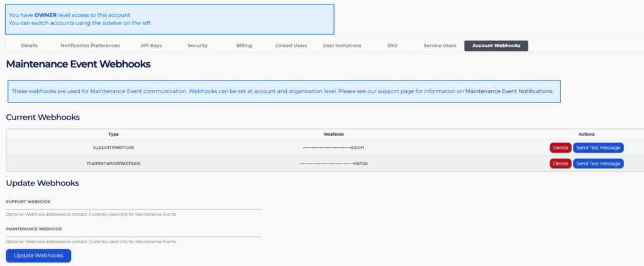Select the Account Webhooks tab
Image resolution: width=644 pixels, height=266 pixels.
tap(496, 46)
